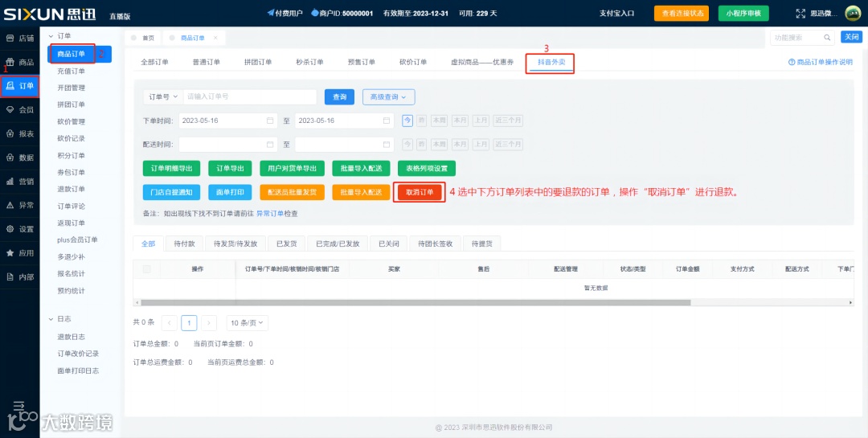Viewport: 868px width, 438px height.
Task: Open calendar icon of 配送时间 start date
Action: click(270, 145)
